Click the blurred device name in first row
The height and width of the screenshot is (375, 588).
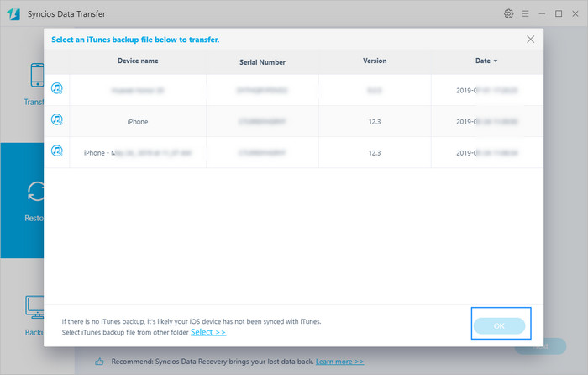click(138, 91)
